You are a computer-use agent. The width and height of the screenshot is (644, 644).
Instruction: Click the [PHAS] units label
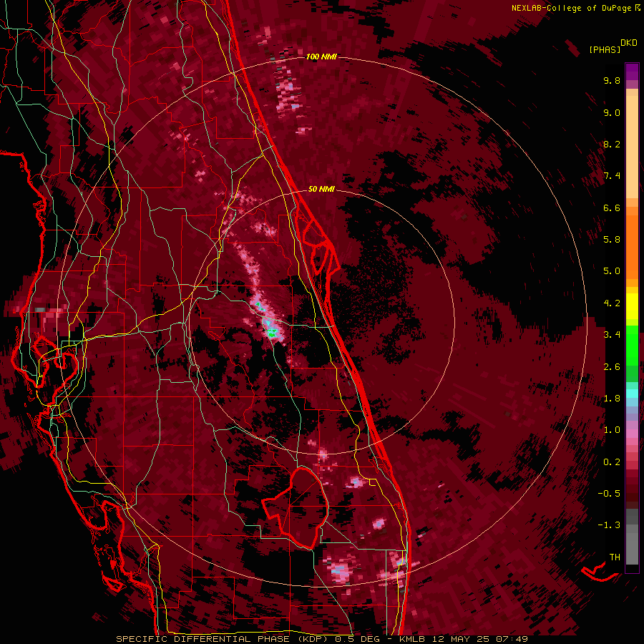pos(605,49)
